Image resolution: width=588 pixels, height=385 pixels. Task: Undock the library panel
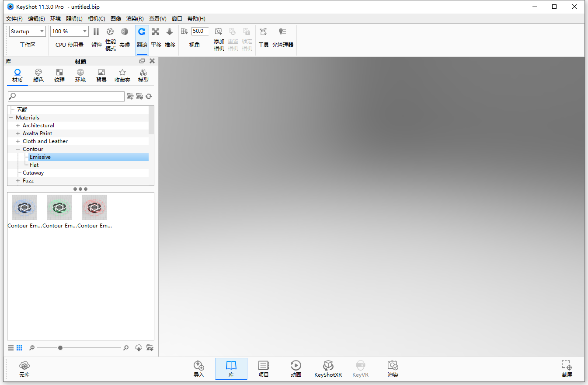point(142,61)
